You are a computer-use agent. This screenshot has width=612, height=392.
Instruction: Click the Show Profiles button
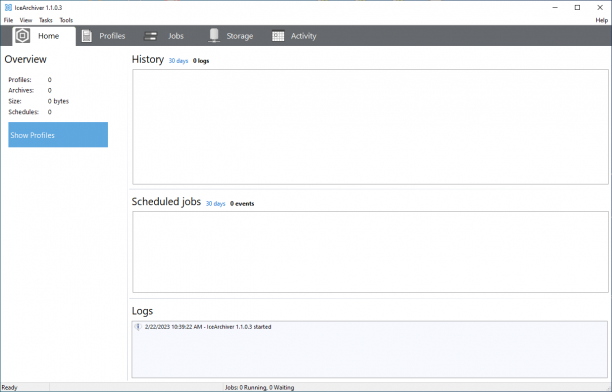(x=58, y=135)
